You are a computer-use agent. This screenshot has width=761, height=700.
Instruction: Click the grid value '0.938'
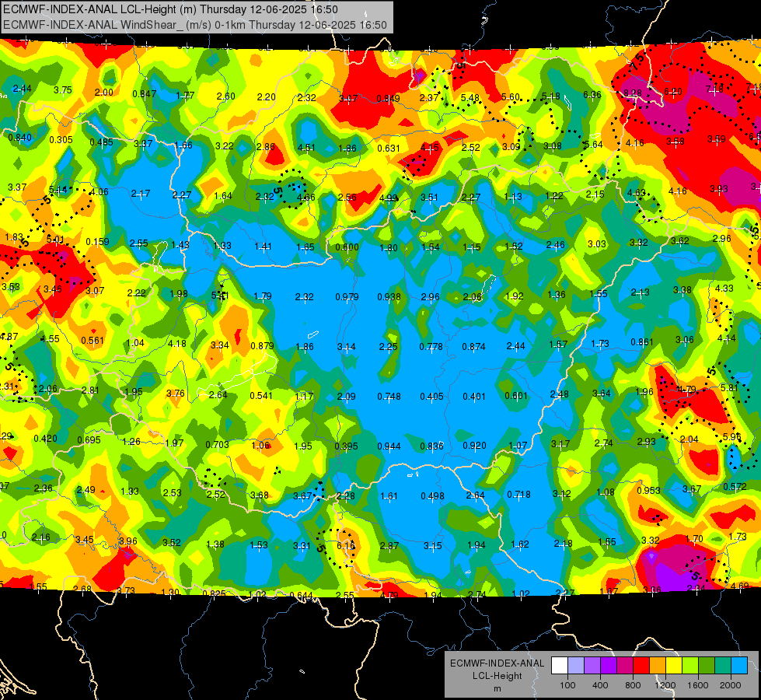(389, 297)
